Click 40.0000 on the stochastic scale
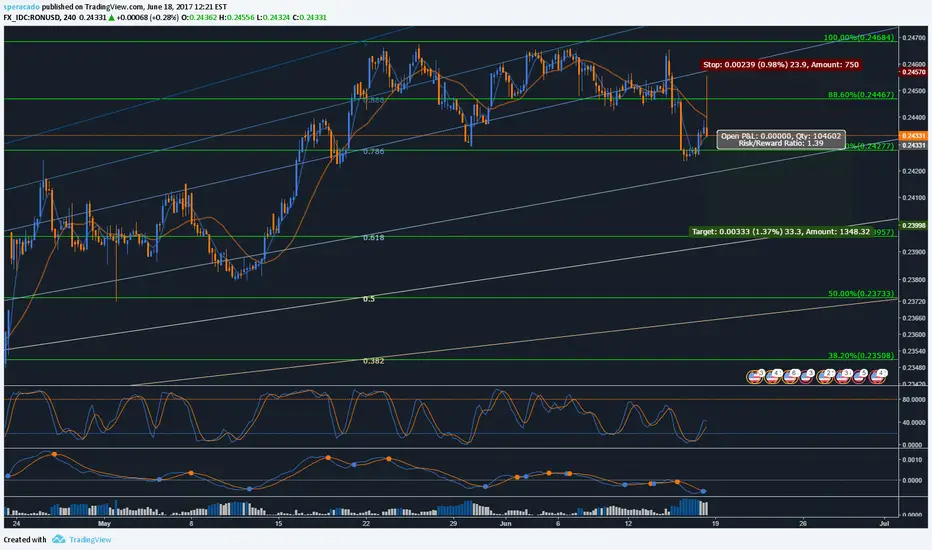The width and height of the screenshot is (932, 550). 912,422
